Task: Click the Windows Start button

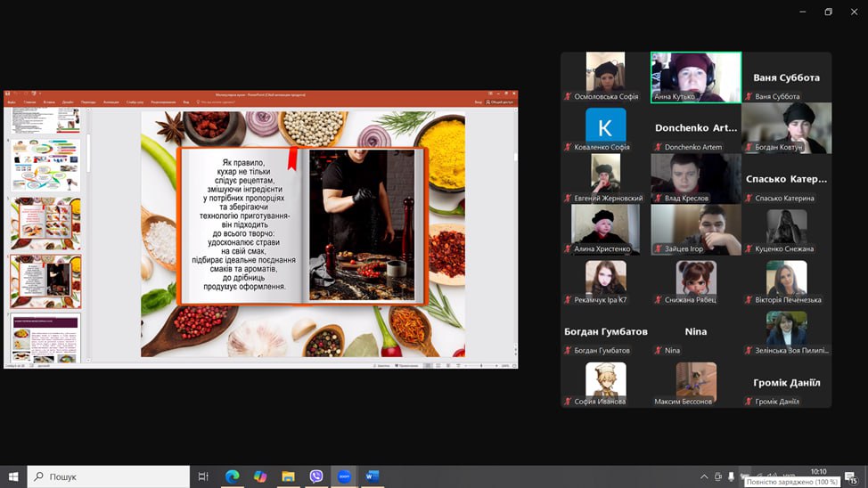Action: coord(13,476)
